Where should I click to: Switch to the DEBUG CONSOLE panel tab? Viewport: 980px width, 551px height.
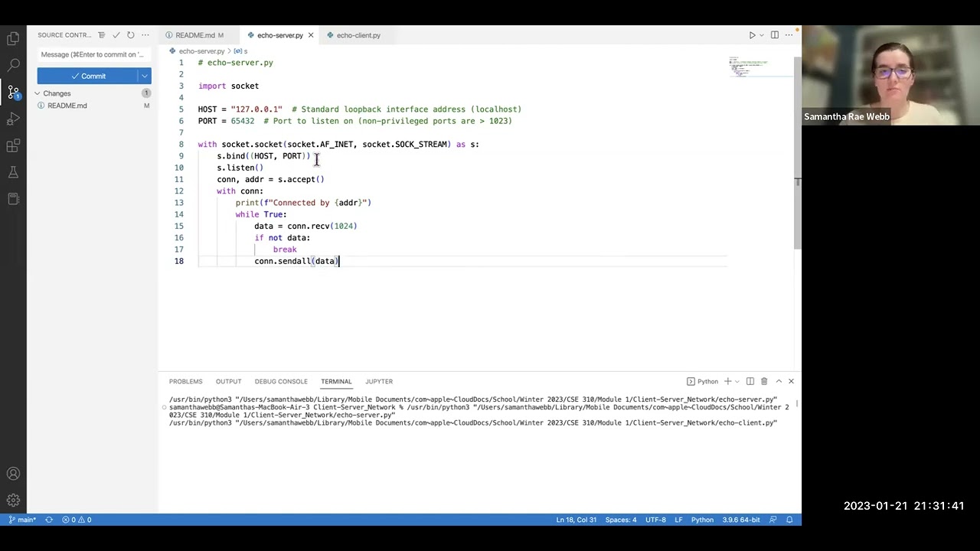tap(281, 381)
